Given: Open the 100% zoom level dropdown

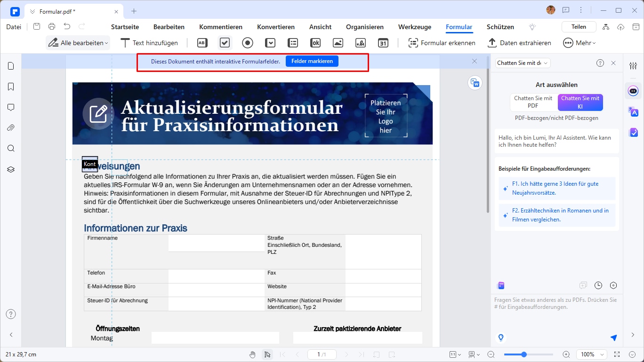Looking at the screenshot, I should (x=591, y=354).
